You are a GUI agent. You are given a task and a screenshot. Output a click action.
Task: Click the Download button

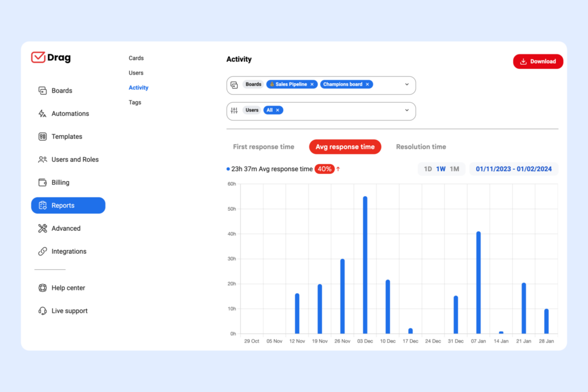538,61
